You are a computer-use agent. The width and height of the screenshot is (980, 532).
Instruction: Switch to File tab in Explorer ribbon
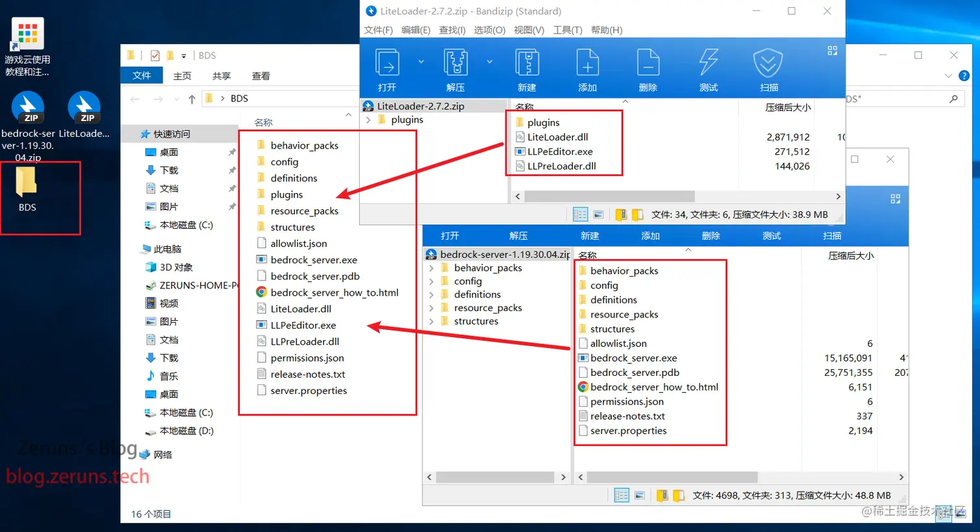(142, 75)
